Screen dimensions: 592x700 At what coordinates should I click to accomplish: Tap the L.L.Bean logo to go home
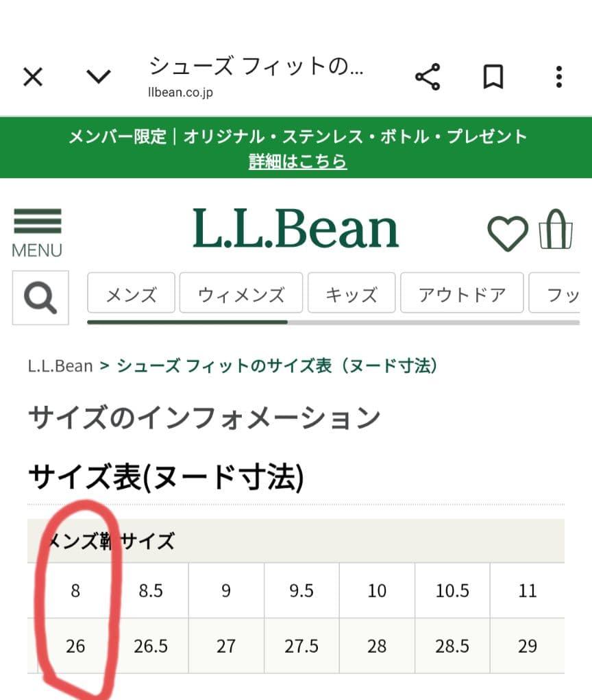pos(296,229)
